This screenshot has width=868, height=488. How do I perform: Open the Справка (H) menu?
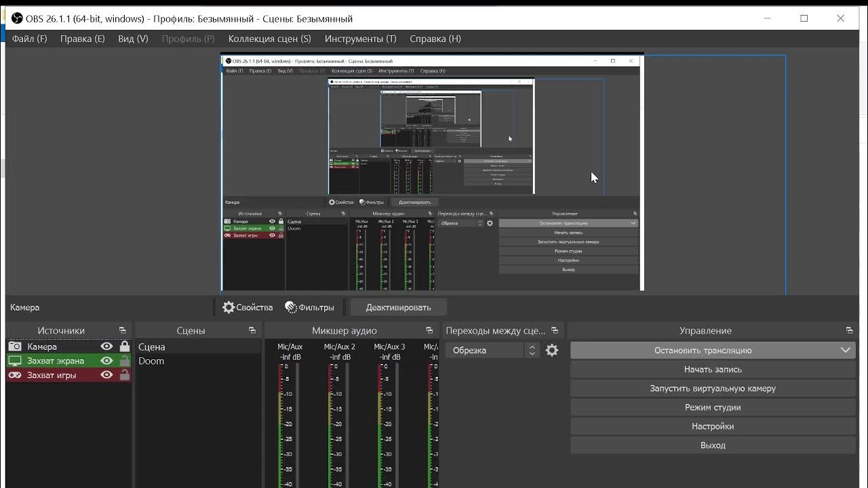(435, 39)
